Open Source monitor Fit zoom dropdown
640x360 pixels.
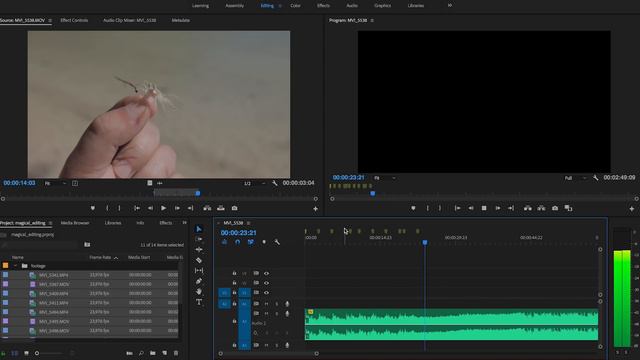(56, 183)
